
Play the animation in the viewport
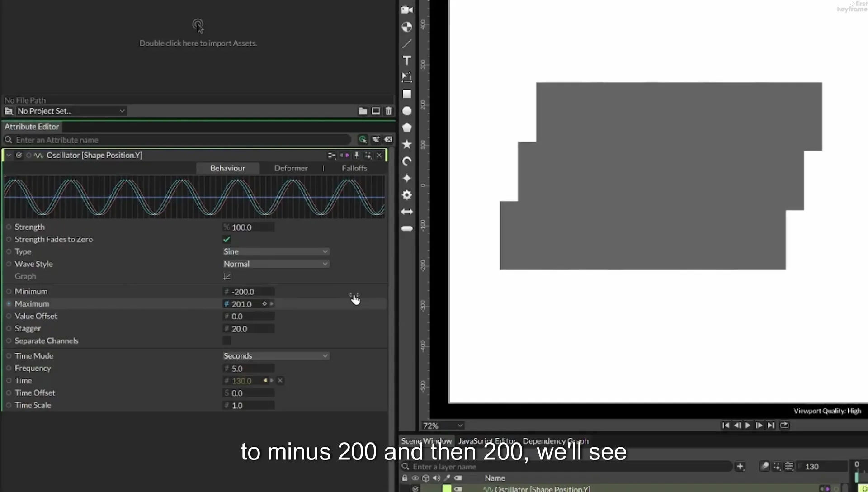click(x=748, y=425)
